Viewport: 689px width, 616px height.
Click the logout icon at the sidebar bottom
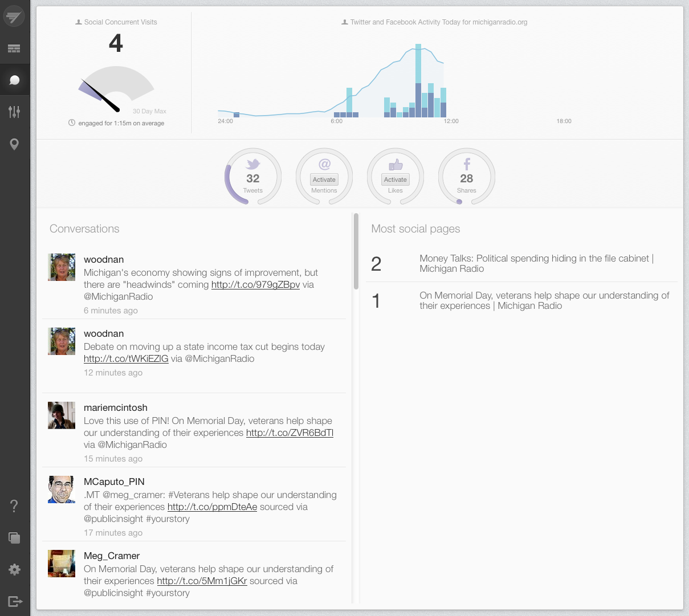click(x=14, y=602)
